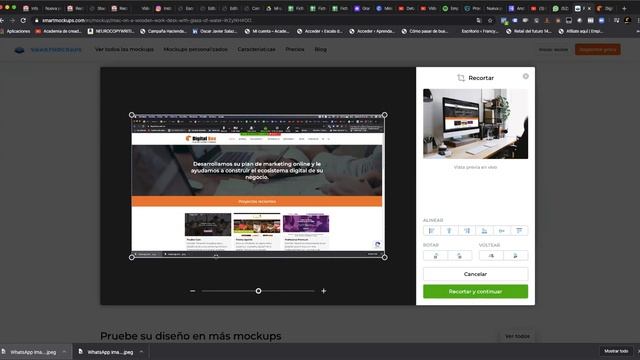Open NEUROCOPYWRITI... bookmark

point(111,31)
